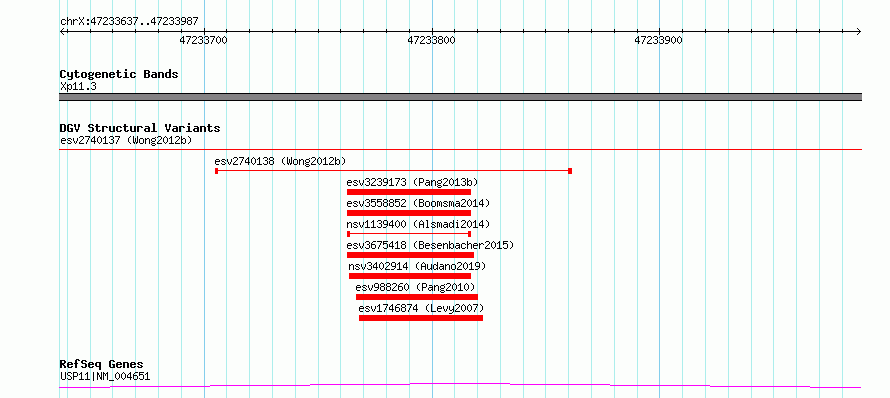Click the esv2740138 (Wong2012b) variant label
This screenshot has width=890, height=398.
click(280, 161)
